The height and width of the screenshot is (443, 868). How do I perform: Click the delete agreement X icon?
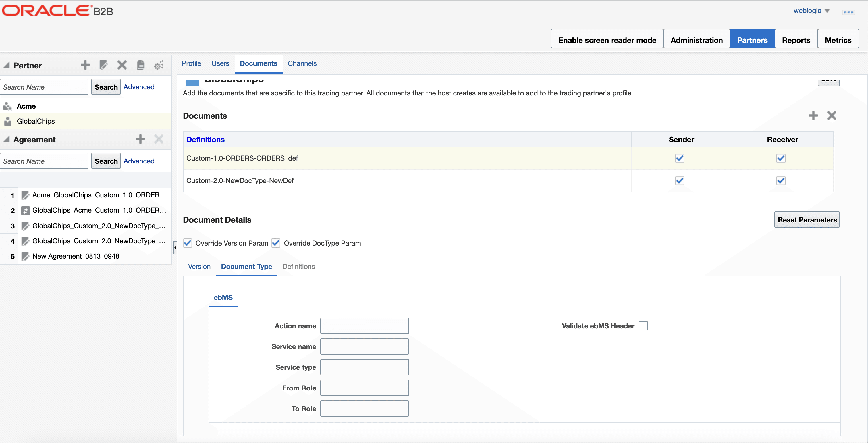(159, 139)
